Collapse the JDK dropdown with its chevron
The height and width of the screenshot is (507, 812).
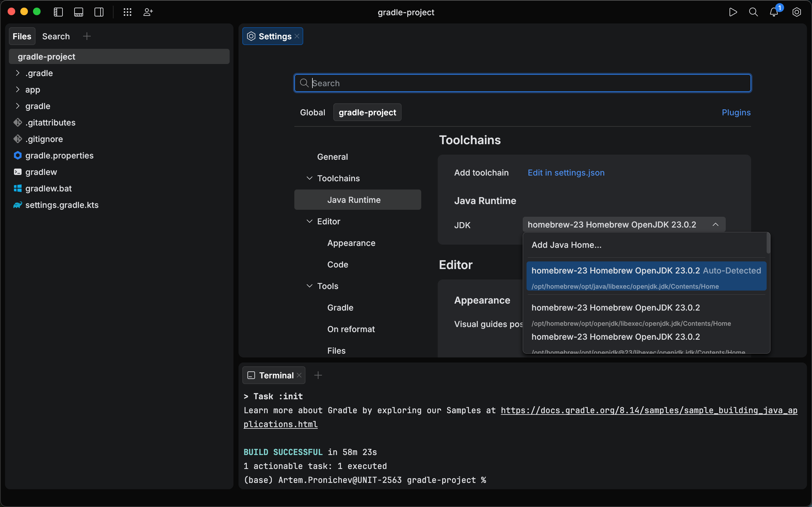(715, 224)
